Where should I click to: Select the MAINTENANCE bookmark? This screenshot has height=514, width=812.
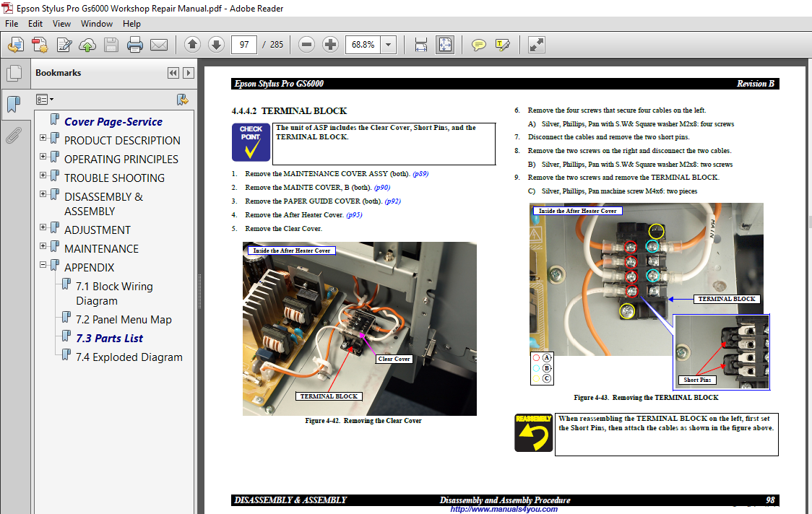click(101, 249)
